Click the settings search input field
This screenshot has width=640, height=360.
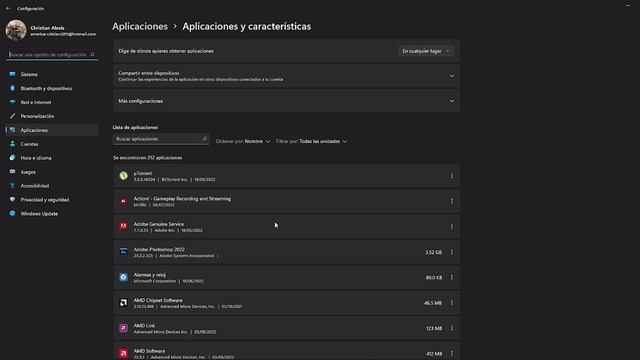pyautogui.click(x=52, y=54)
